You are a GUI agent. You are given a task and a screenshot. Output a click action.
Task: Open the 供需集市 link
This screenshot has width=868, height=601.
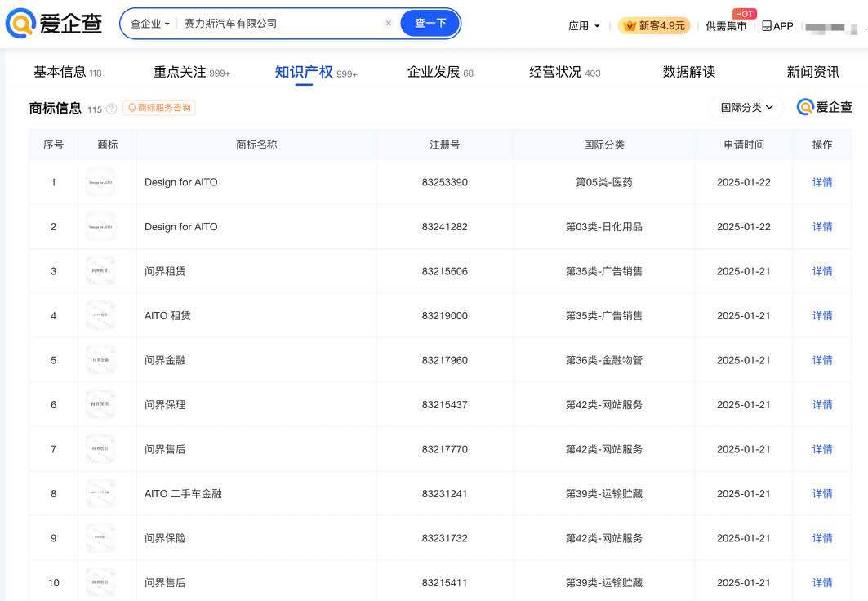click(726, 26)
